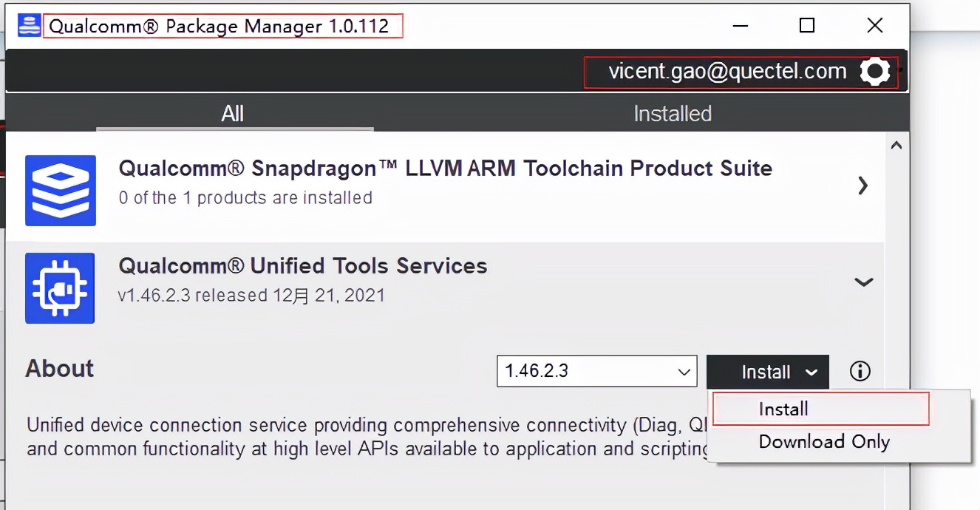
Task: Minimize the Package Manager window
Action: 740,25
